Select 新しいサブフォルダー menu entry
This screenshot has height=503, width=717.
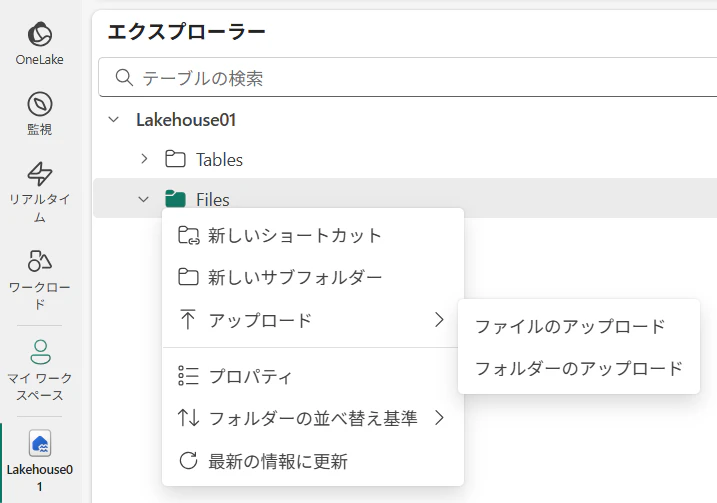(295, 277)
